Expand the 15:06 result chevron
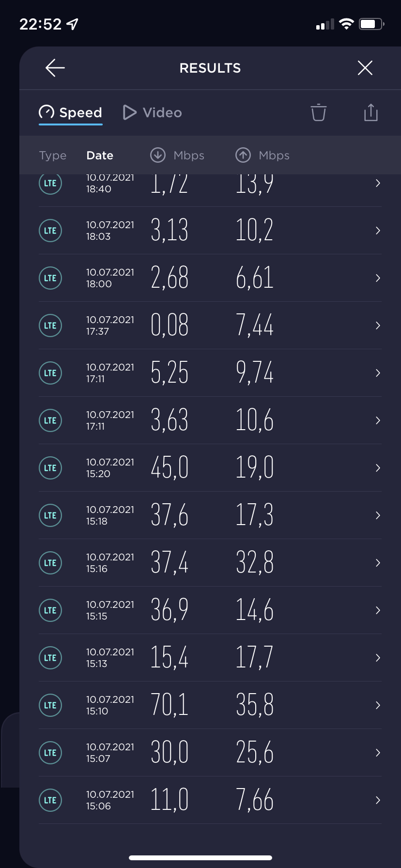This screenshot has height=868, width=401. pyautogui.click(x=378, y=800)
